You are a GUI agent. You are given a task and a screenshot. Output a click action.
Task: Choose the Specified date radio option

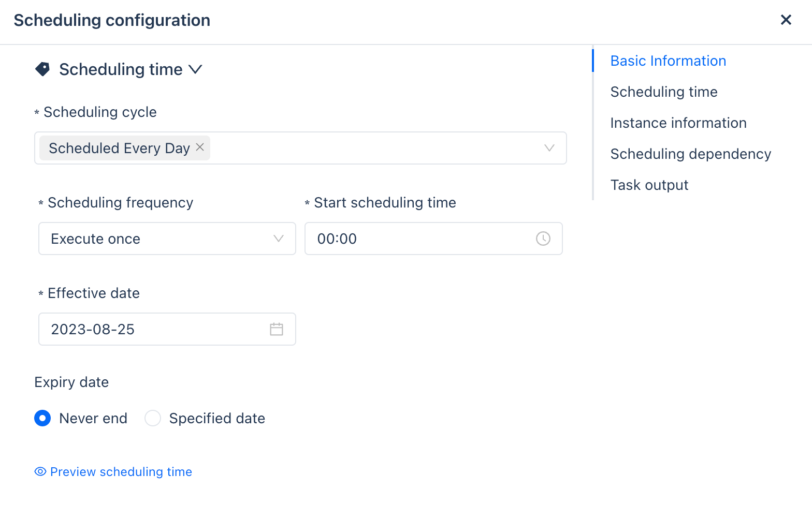(x=153, y=418)
